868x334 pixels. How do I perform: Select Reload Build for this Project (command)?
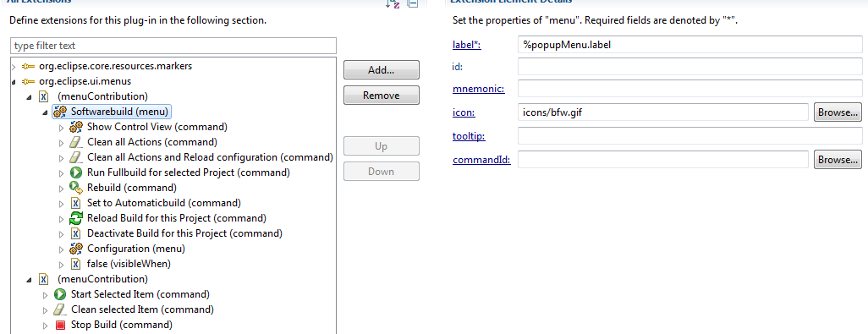177,218
